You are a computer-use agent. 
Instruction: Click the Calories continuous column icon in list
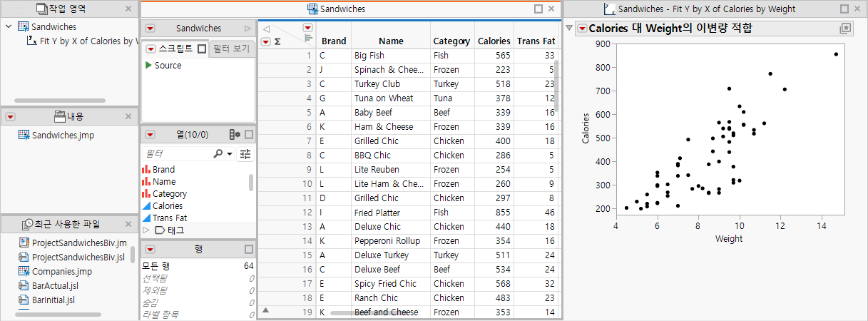pyautogui.click(x=146, y=206)
